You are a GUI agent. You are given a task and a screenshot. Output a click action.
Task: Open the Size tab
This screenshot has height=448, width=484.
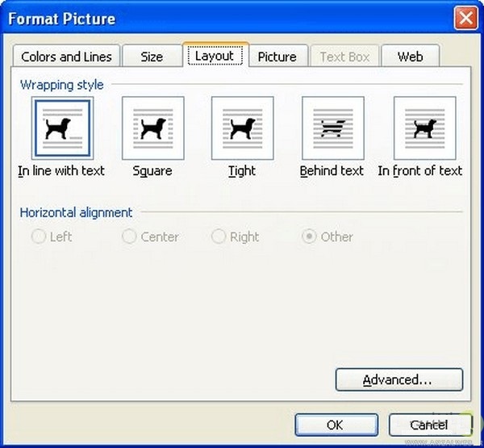tap(152, 57)
